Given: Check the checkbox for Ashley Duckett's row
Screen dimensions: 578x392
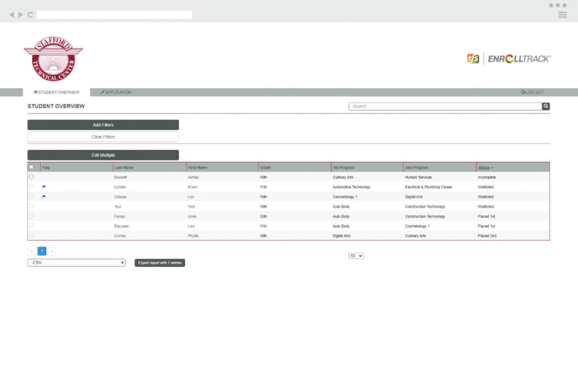Looking at the screenshot, I should pos(32,177).
